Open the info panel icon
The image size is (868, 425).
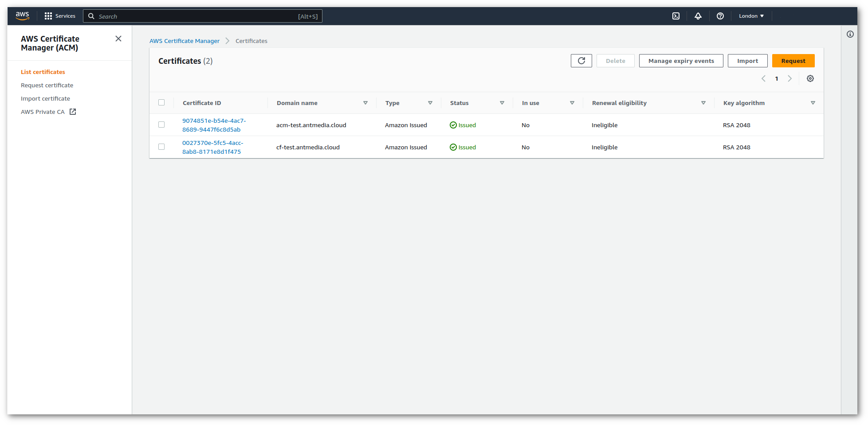click(x=850, y=34)
